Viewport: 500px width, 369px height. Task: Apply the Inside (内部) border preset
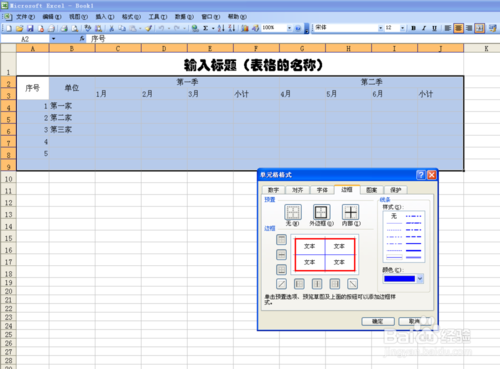(351, 212)
